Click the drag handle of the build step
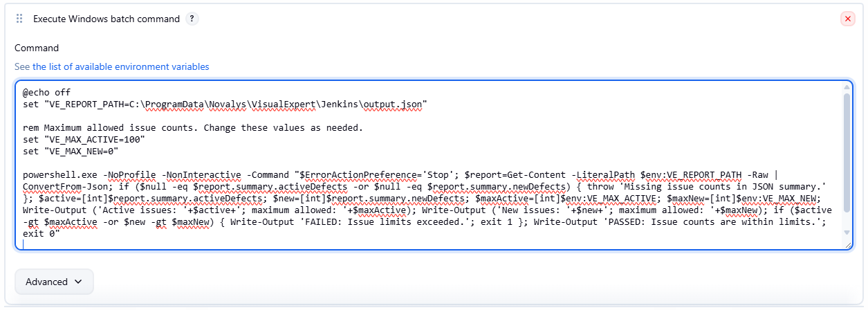868x310 pixels. (x=19, y=19)
